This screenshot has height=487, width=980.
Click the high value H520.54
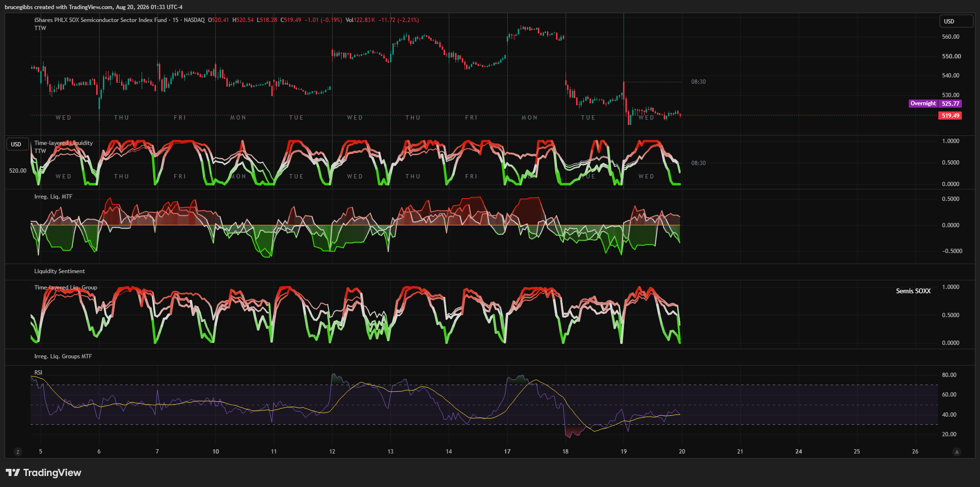pos(243,20)
